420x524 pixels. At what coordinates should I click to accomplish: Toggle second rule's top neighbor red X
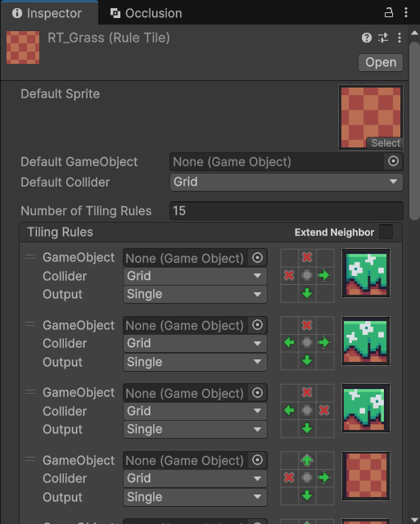coord(307,325)
